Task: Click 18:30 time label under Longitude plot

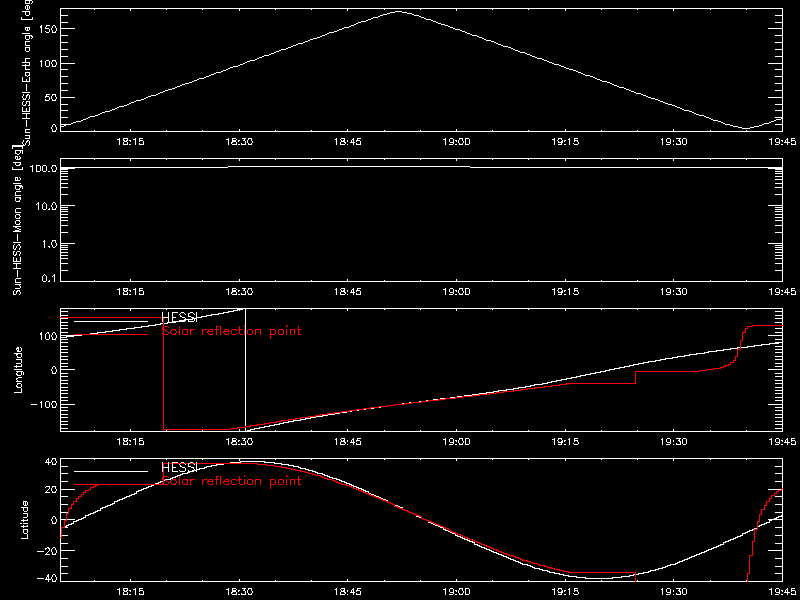Action: (239, 442)
